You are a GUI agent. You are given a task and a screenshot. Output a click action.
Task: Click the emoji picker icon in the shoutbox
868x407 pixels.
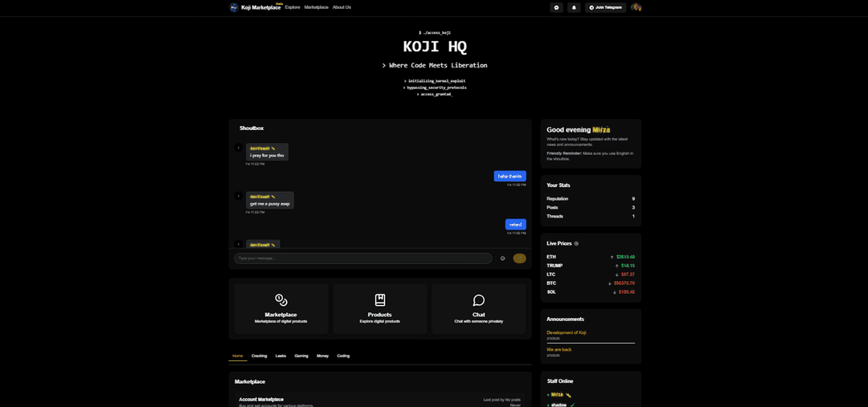click(503, 258)
